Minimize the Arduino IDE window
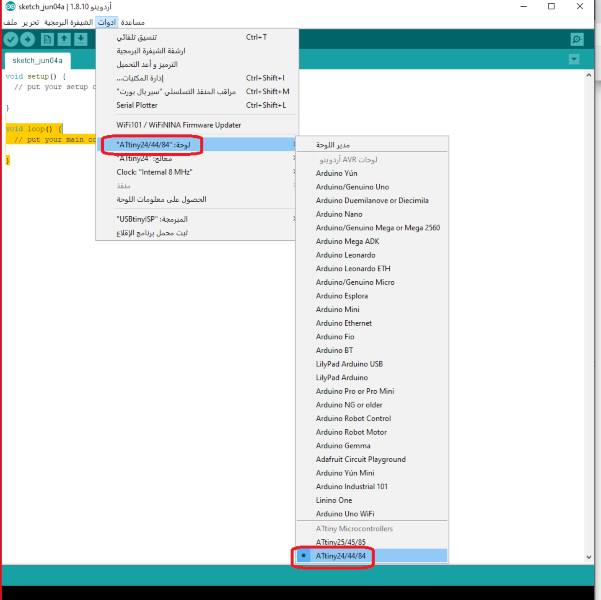This screenshot has width=601, height=600. pyautogui.click(x=524, y=7)
